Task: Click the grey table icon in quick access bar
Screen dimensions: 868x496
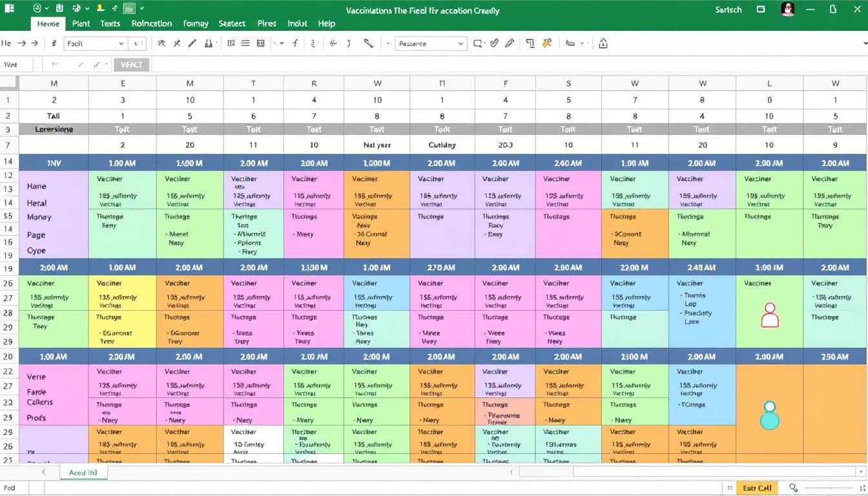Action: (x=129, y=9)
